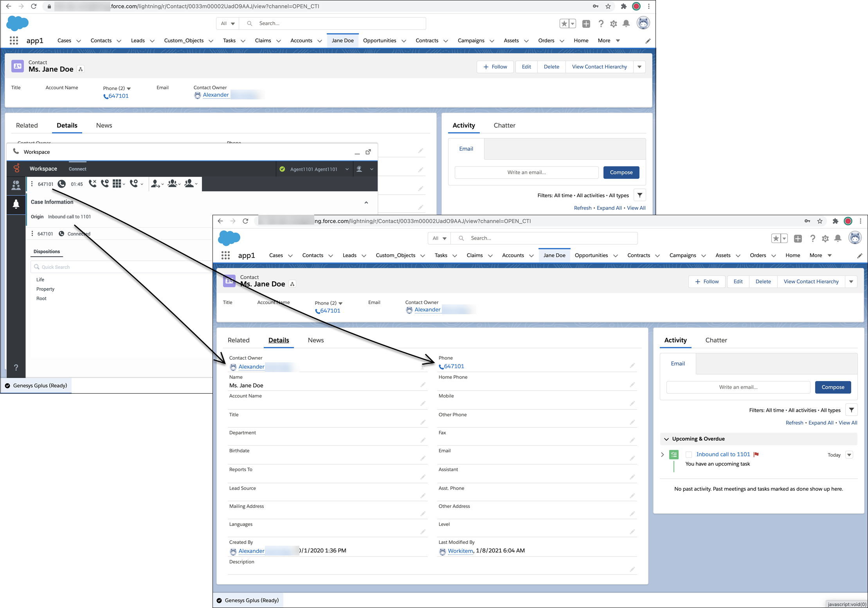Click the end call icon in Workspace

pos(92,184)
